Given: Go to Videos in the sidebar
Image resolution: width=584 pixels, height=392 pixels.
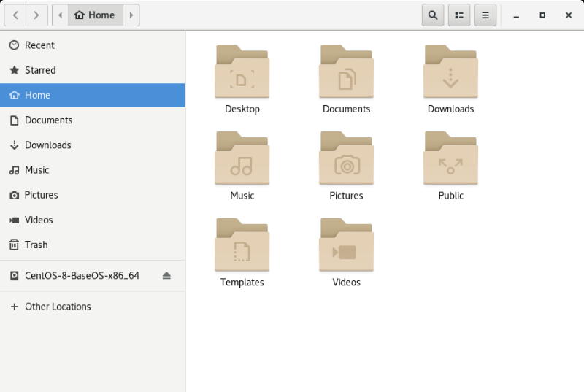Looking at the screenshot, I should point(93,220).
